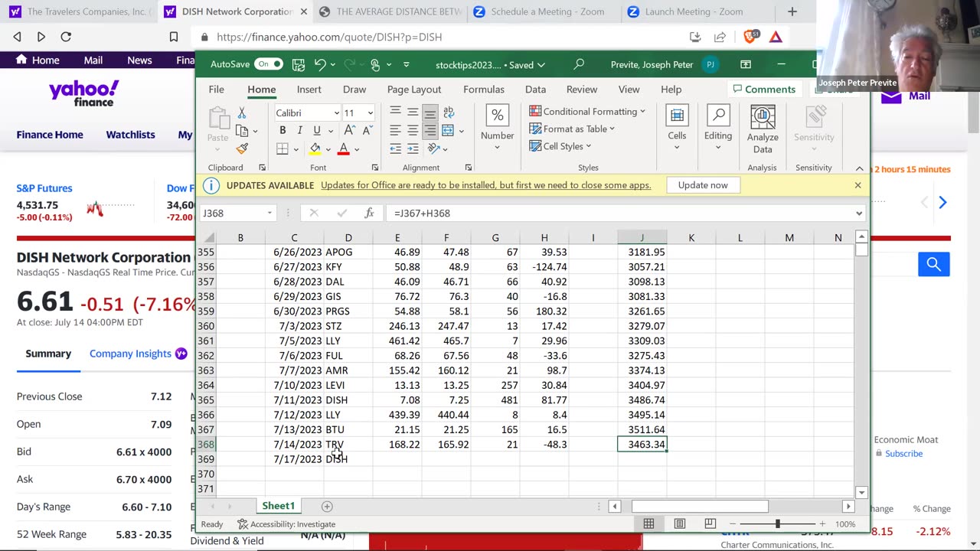The image size is (980, 551).
Task: Select the Sheet1 worksheet tab
Action: point(278,506)
